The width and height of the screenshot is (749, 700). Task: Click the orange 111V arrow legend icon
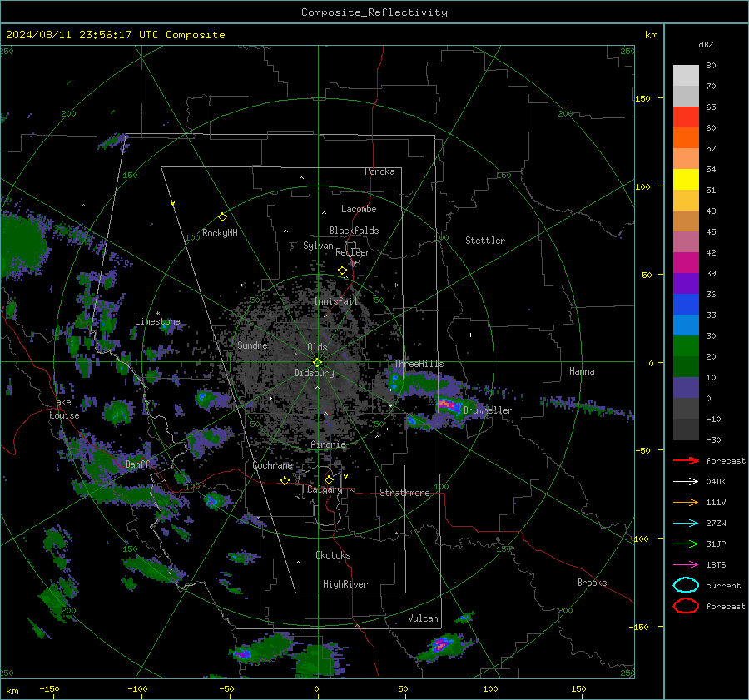[x=686, y=502]
